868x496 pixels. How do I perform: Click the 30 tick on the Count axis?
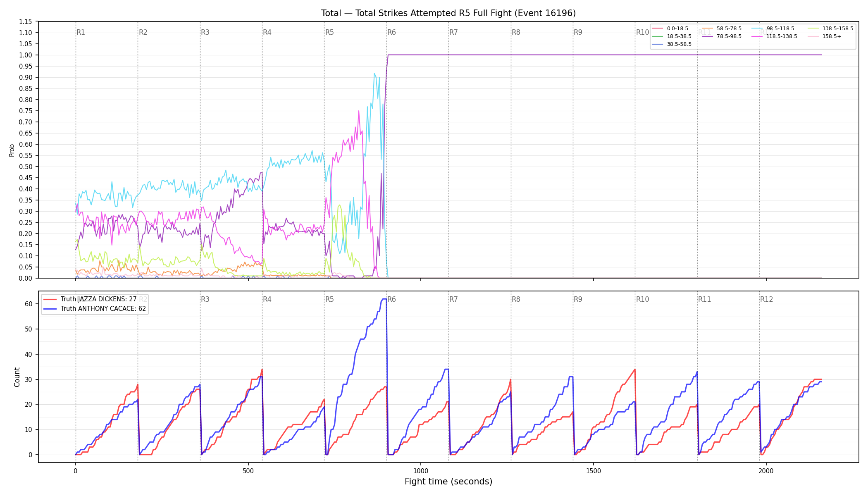[29, 379]
